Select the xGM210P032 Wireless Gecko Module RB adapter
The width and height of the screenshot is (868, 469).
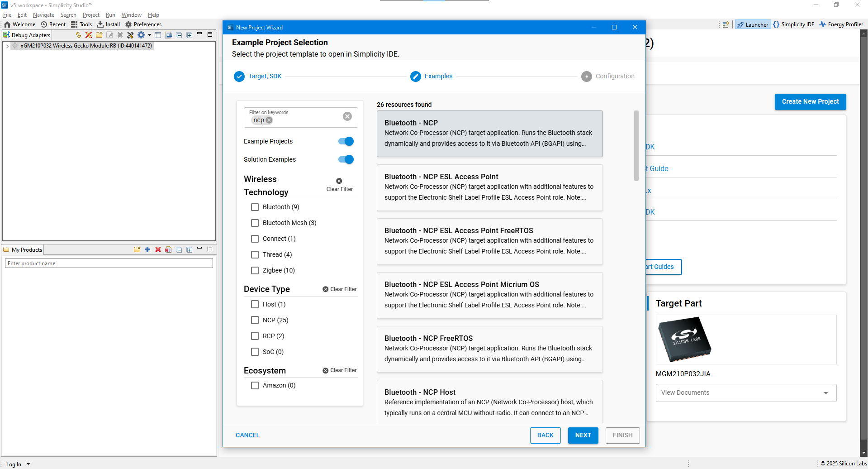[86, 46]
